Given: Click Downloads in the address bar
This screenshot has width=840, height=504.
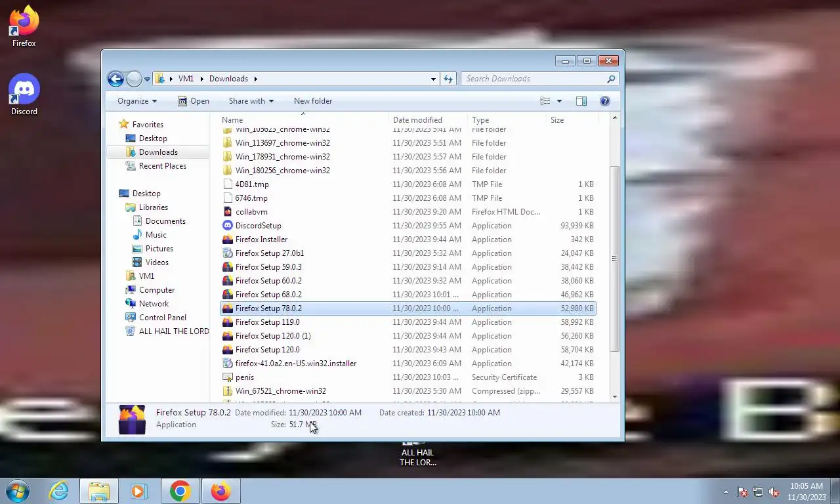Looking at the screenshot, I should [x=228, y=79].
